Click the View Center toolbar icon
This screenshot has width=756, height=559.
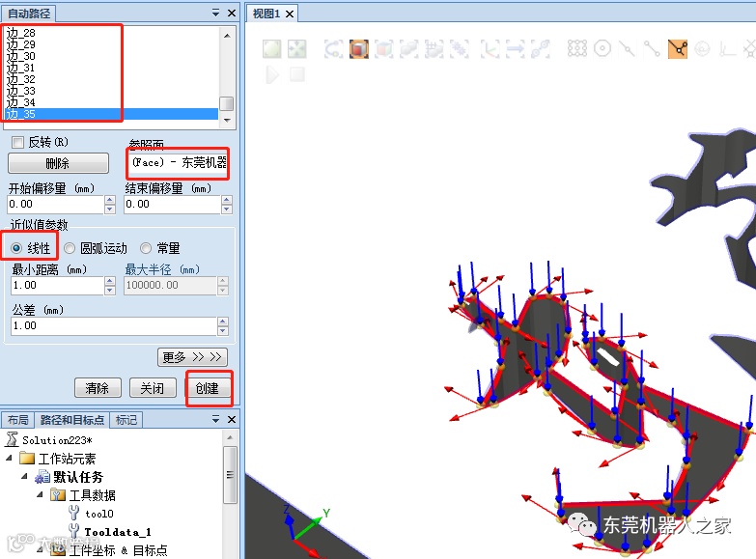click(297, 48)
